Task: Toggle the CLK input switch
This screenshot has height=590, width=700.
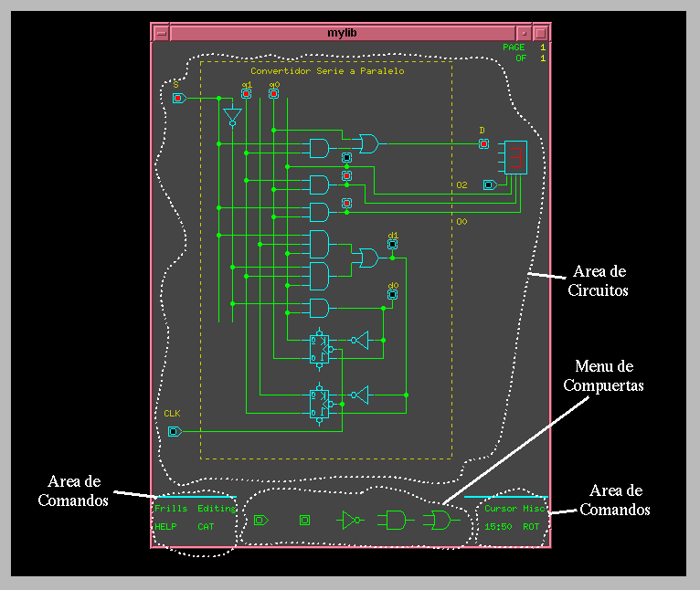Action: click(x=174, y=431)
